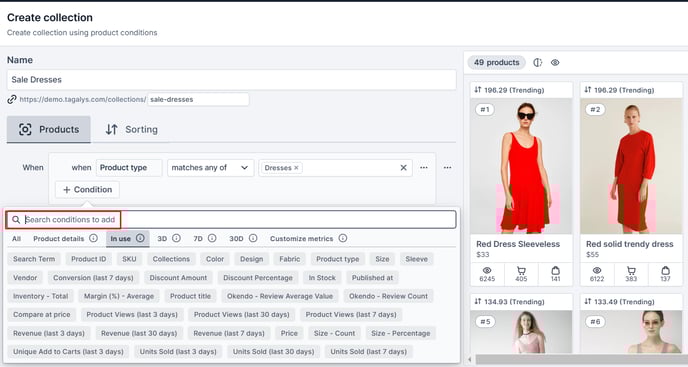688x367 pixels.
Task: Select the 3D filter tab
Action: (162, 239)
